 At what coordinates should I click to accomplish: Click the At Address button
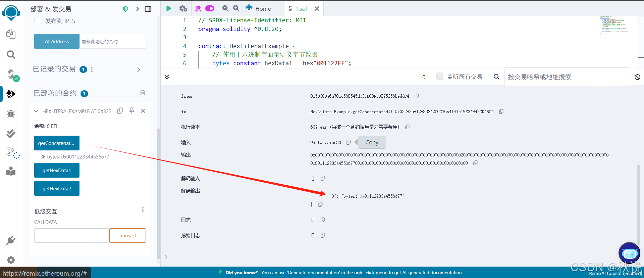57,41
